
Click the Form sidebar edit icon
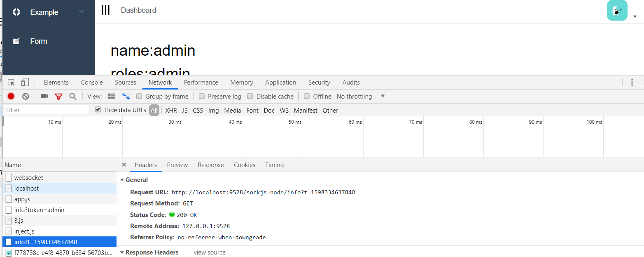(16, 41)
